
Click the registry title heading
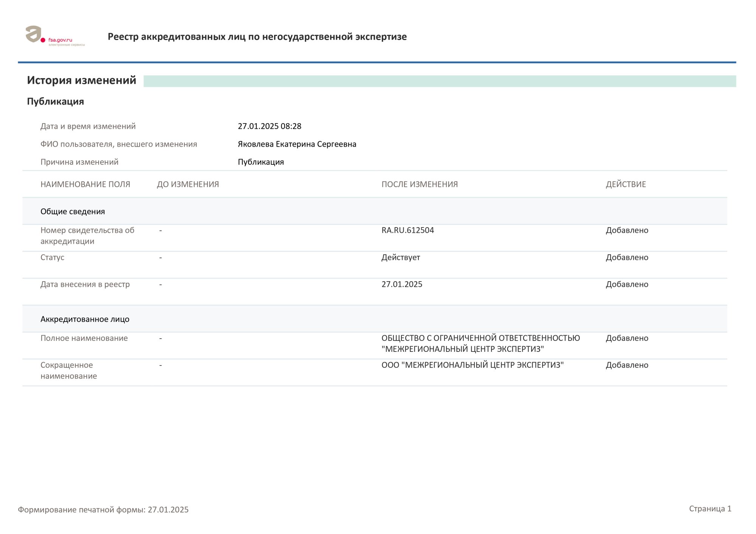(x=257, y=37)
